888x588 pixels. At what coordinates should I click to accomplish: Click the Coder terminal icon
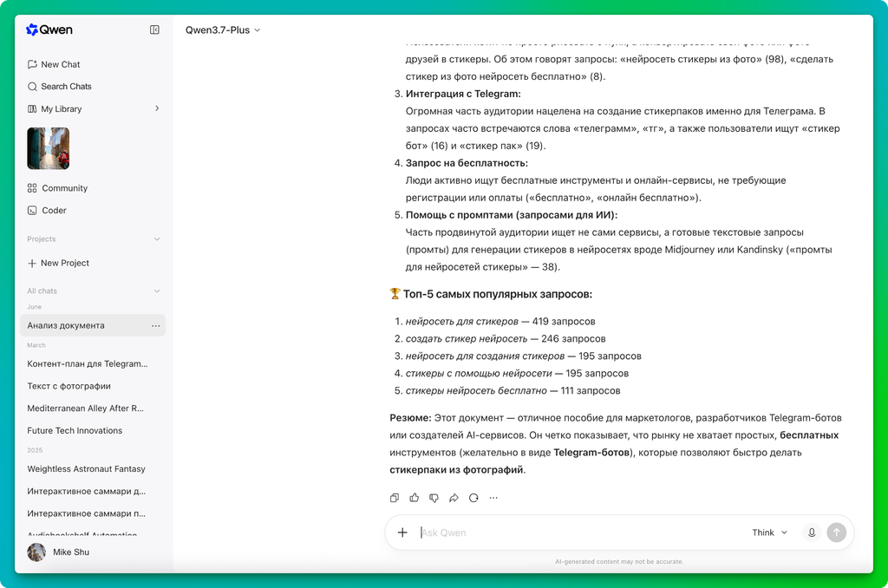[32, 210]
